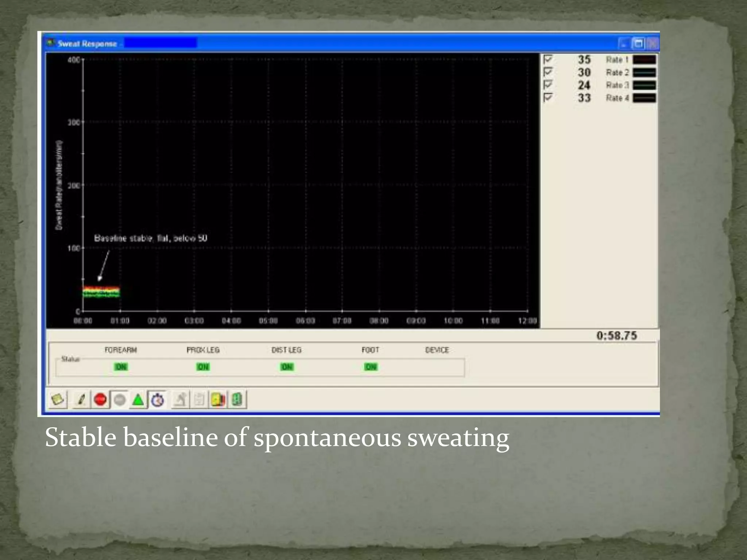747x560 pixels.
Task: Click the 01:00 time axis label
Action: click(x=120, y=321)
